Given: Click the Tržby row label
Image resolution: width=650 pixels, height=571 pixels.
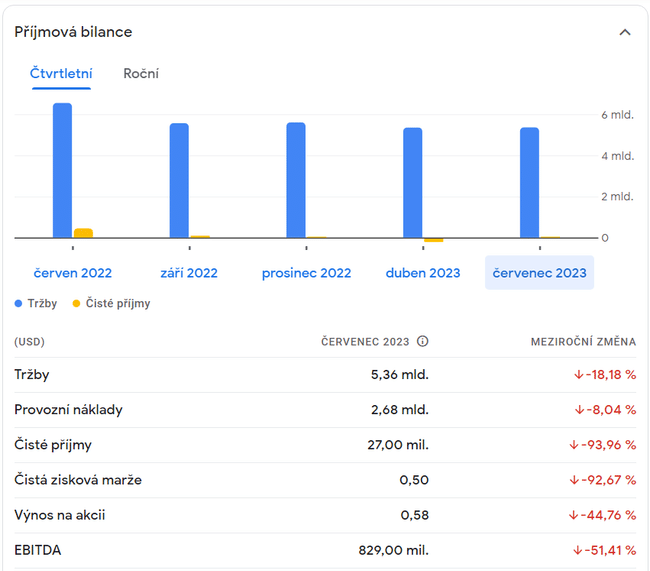Looking at the screenshot, I should coord(32,375).
